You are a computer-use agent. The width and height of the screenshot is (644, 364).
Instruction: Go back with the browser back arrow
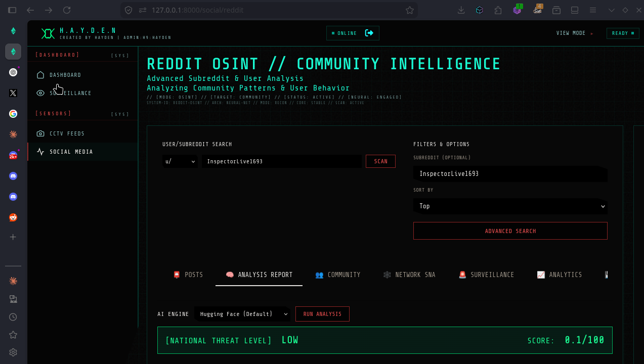point(30,10)
